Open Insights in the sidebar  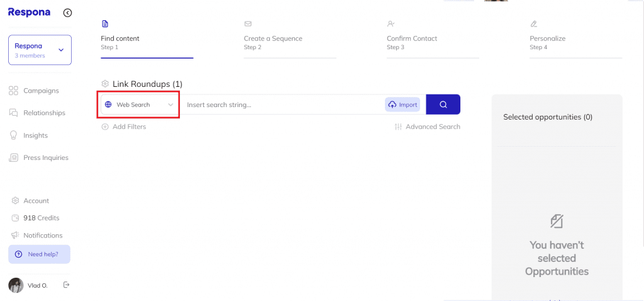(28, 135)
